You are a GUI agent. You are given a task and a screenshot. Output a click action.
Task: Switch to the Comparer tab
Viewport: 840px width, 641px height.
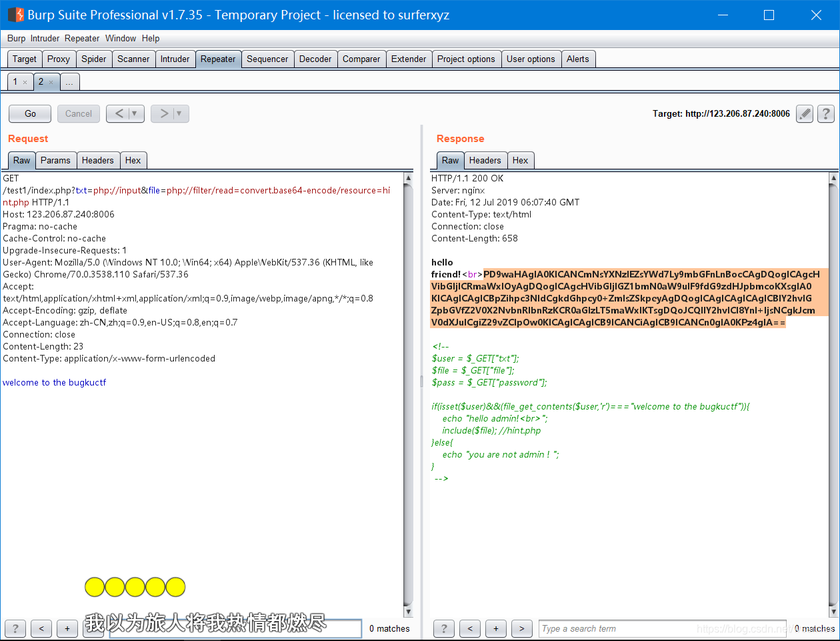point(361,59)
